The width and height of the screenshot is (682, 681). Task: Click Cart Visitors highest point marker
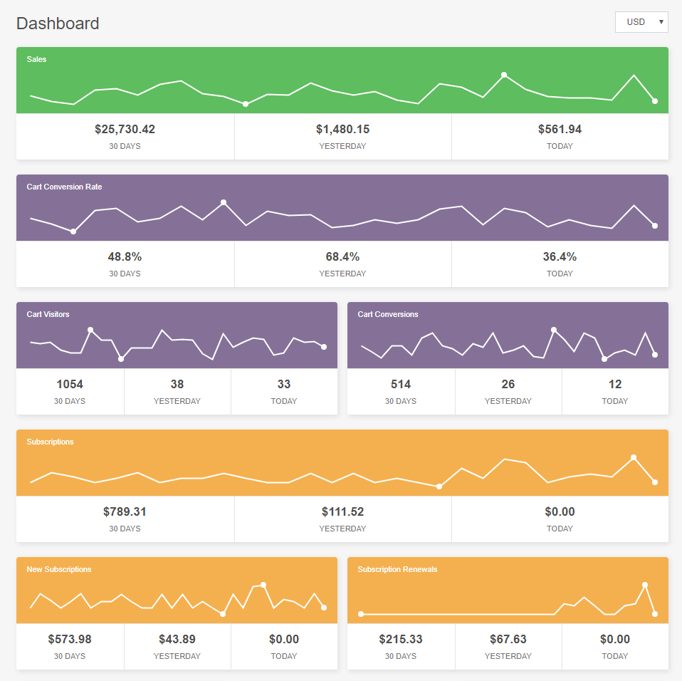click(90, 330)
